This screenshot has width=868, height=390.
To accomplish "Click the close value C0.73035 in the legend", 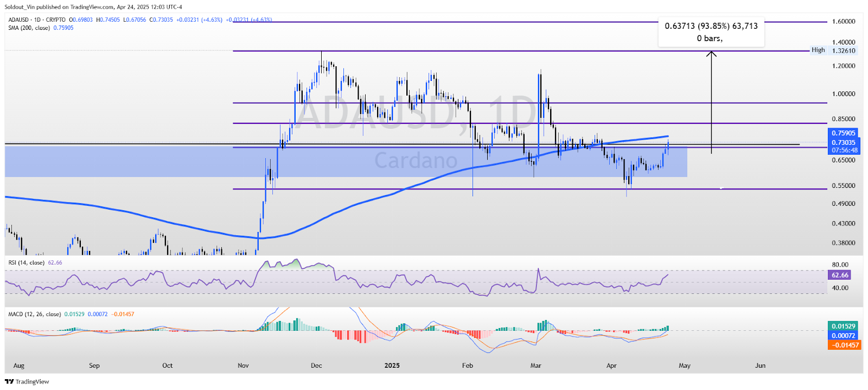I will 161,20.
